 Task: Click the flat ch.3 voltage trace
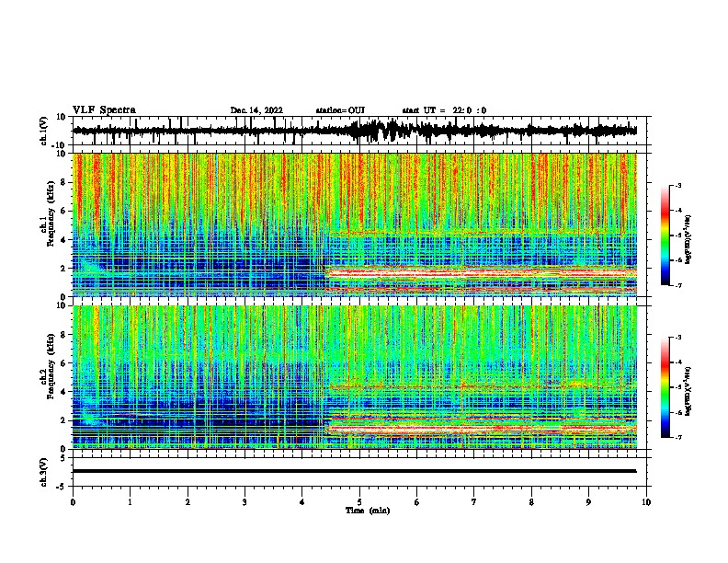tap(355, 471)
